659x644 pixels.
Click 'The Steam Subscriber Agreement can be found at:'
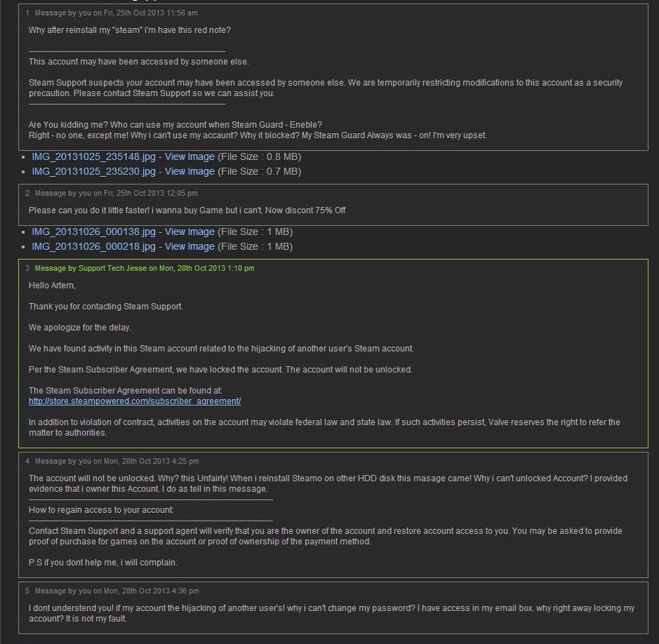[x=126, y=391]
